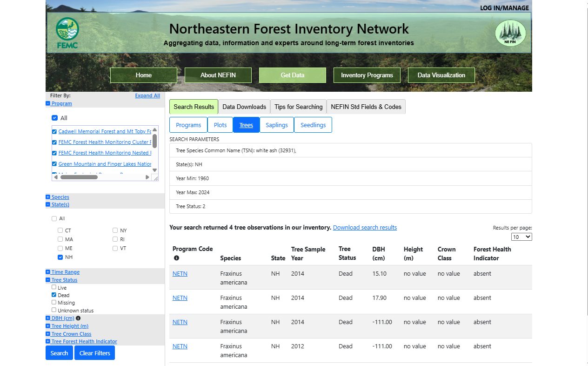This screenshot has height=366, width=588.
Task: Collapse the Program filter section
Action: [47, 103]
